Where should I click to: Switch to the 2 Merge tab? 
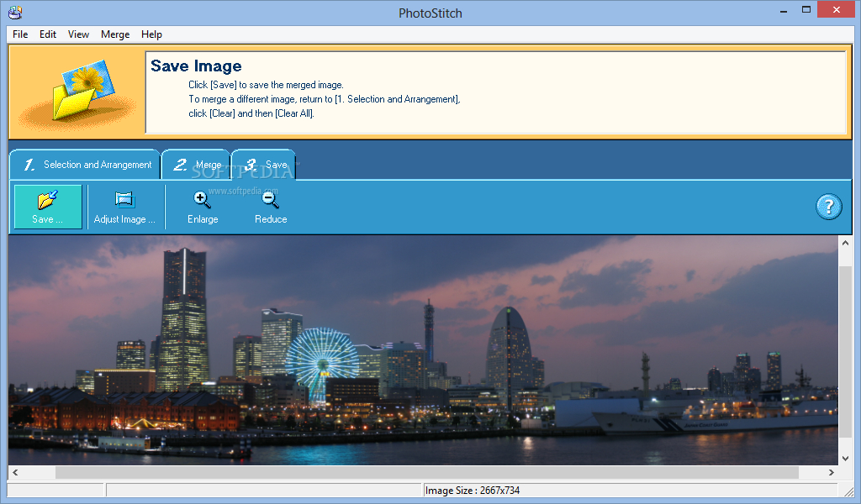(x=196, y=165)
